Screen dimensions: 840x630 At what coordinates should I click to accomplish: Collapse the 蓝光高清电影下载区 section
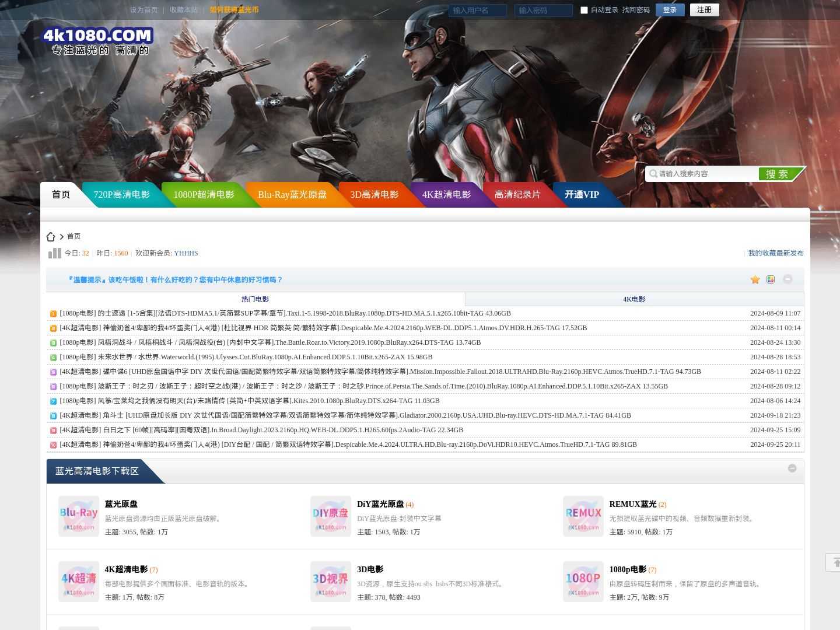(x=792, y=468)
